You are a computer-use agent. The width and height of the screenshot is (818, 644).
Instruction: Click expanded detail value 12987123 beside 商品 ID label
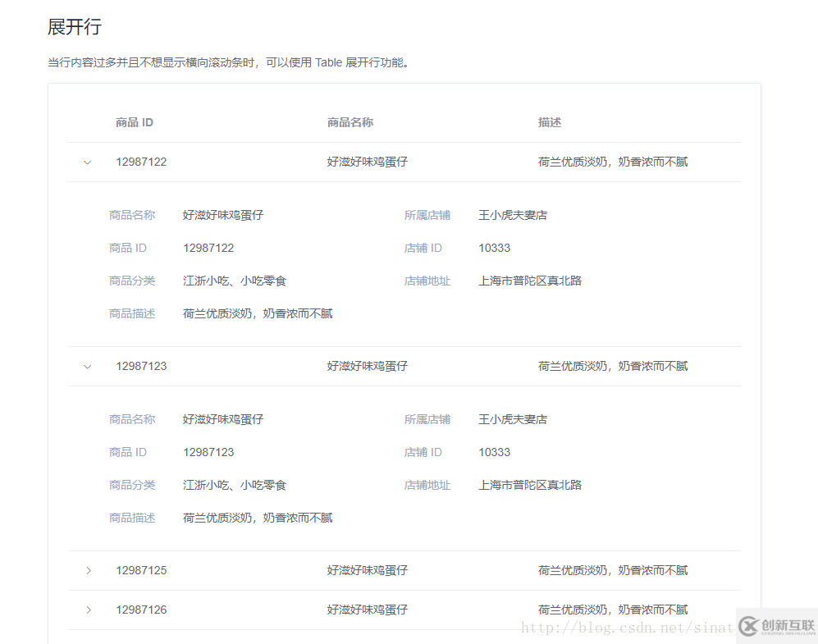(208, 453)
